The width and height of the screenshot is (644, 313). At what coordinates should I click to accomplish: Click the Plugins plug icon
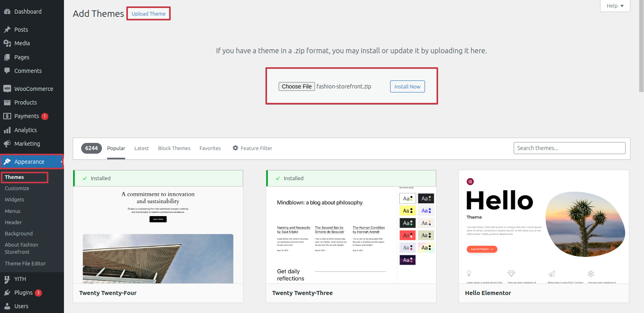[7, 293]
